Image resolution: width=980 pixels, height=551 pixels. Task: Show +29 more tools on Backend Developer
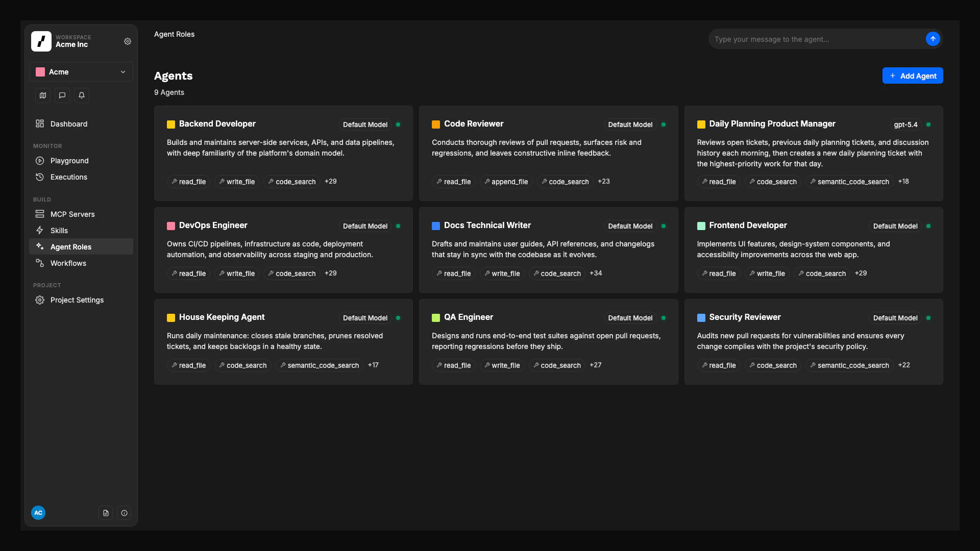point(331,182)
